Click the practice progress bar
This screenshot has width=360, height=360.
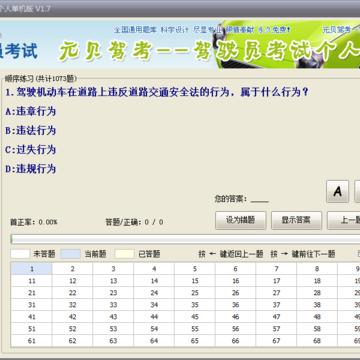tap(185, 239)
